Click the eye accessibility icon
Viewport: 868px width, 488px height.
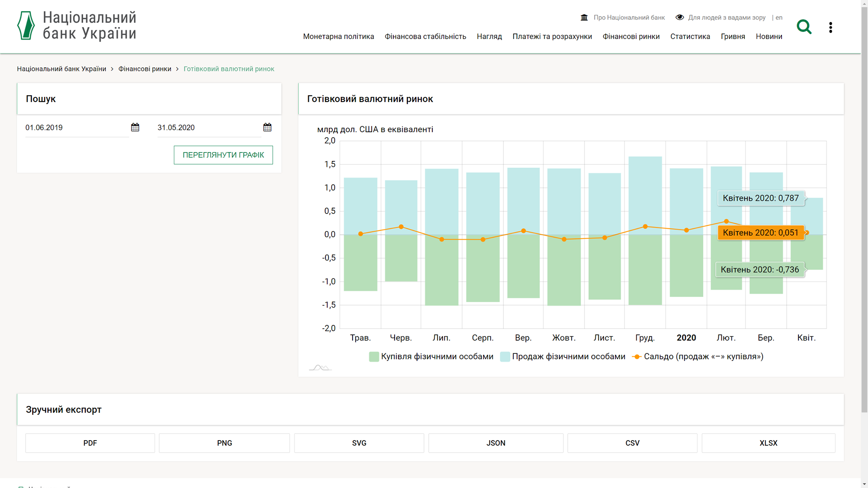tap(679, 17)
